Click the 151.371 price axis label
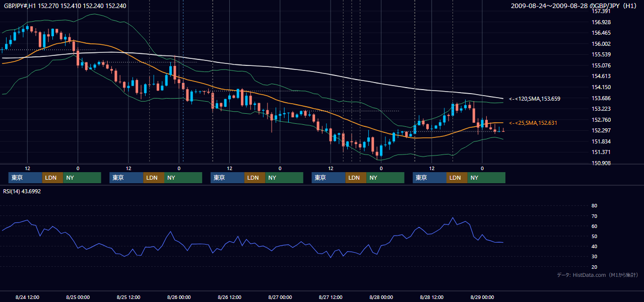 (601, 152)
